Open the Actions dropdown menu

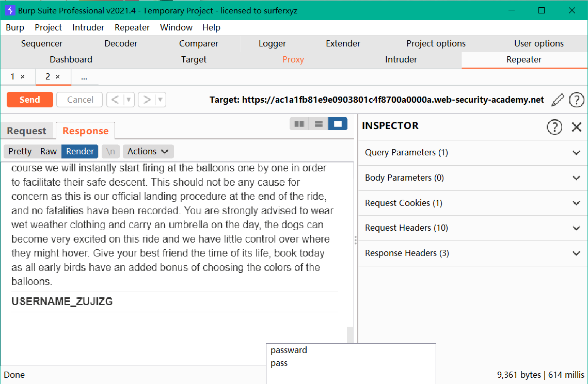[x=148, y=152]
